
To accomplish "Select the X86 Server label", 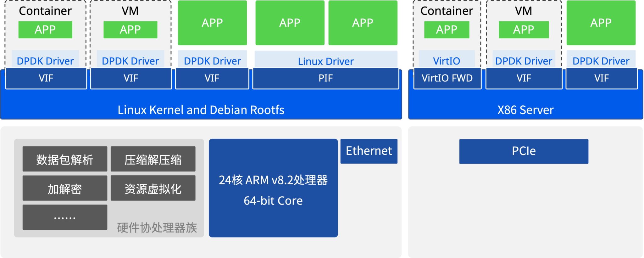I will pos(525,110).
